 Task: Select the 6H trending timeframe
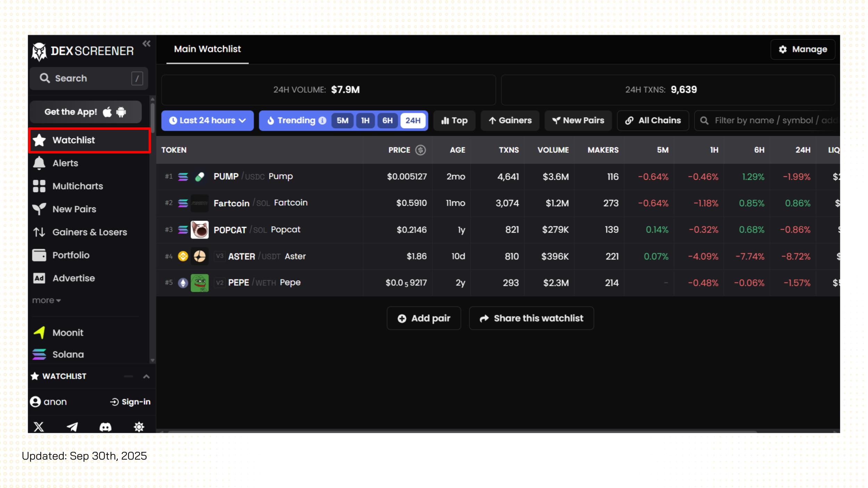tap(387, 120)
